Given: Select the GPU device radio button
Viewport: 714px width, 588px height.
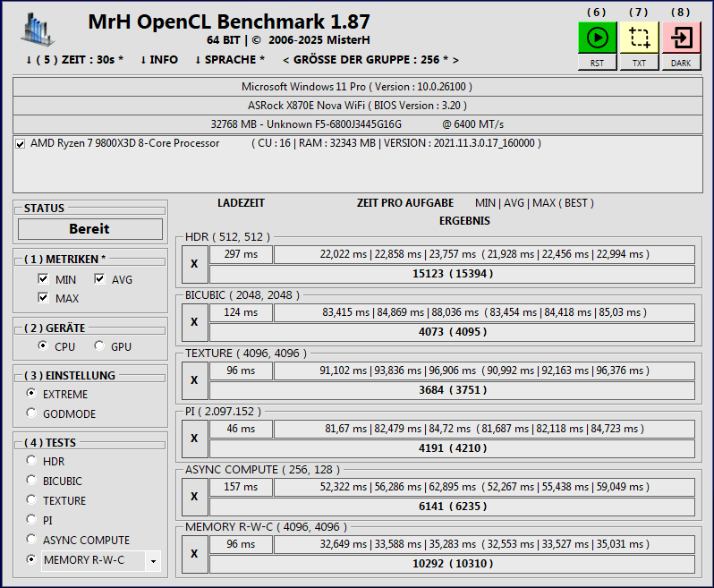Looking at the screenshot, I should pyautogui.click(x=99, y=345).
